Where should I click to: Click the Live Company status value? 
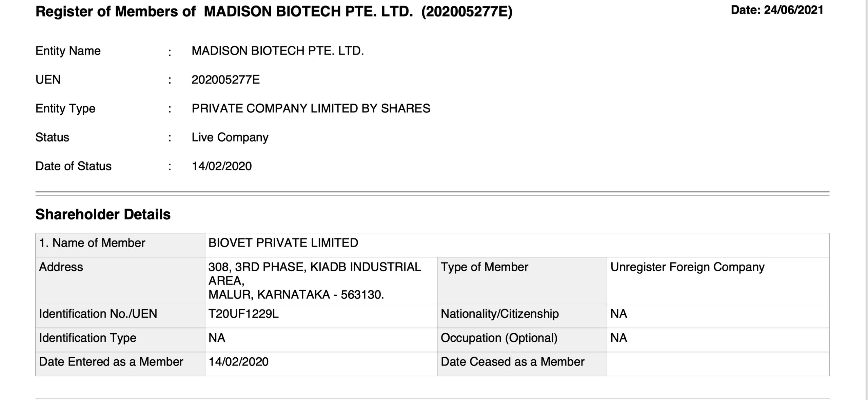[x=230, y=138]
